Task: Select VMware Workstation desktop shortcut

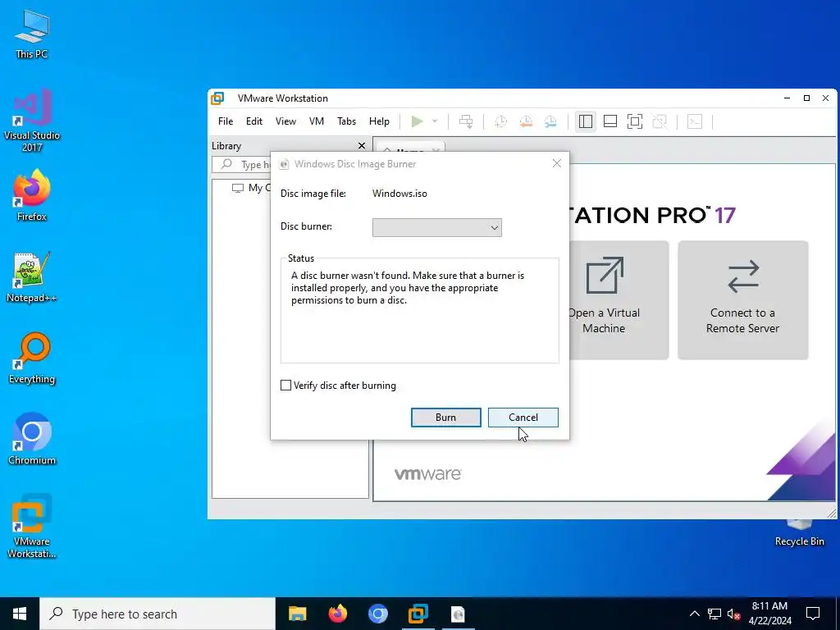Action: coord(32,526)
